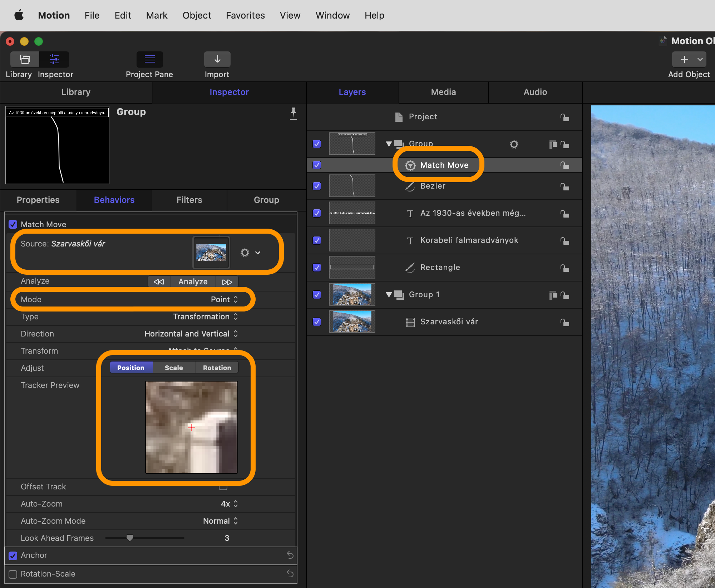This screenshot has width=715, height=588.
Task: Switch to the Media tab
Action: click(x=443, y=92)
